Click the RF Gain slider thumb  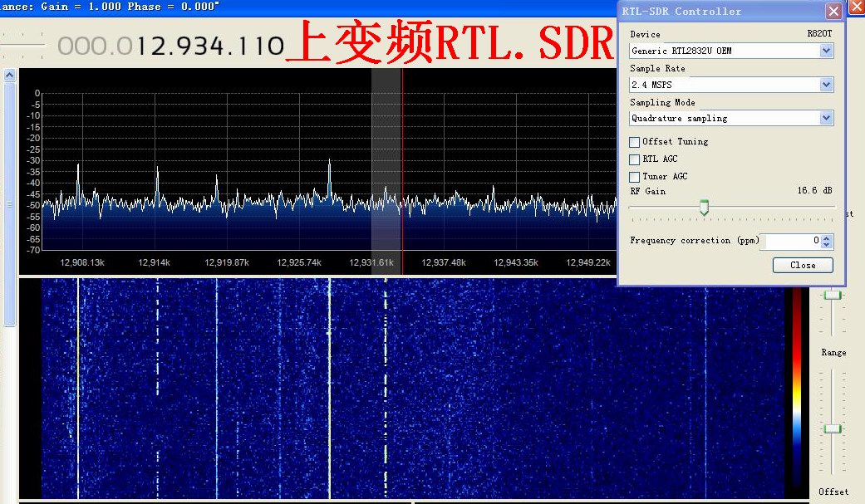pyautogui.click(x=704, y=208)
